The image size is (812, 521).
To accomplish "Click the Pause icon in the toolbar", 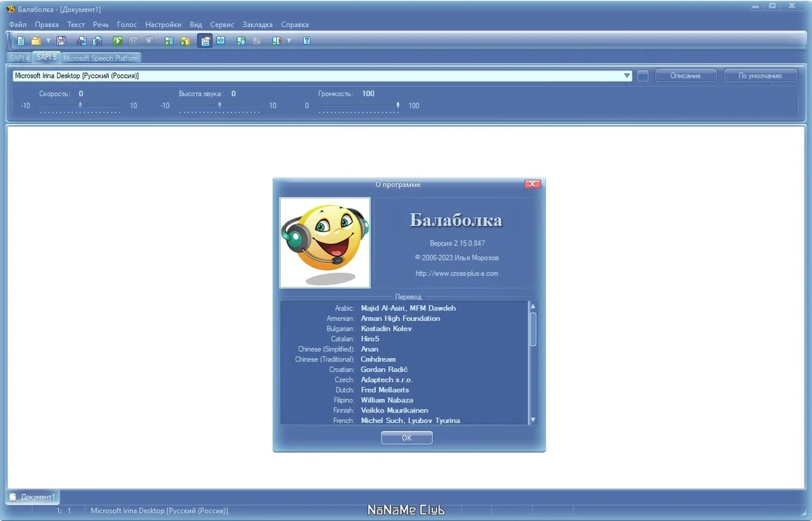I will (x=133, y=41).
